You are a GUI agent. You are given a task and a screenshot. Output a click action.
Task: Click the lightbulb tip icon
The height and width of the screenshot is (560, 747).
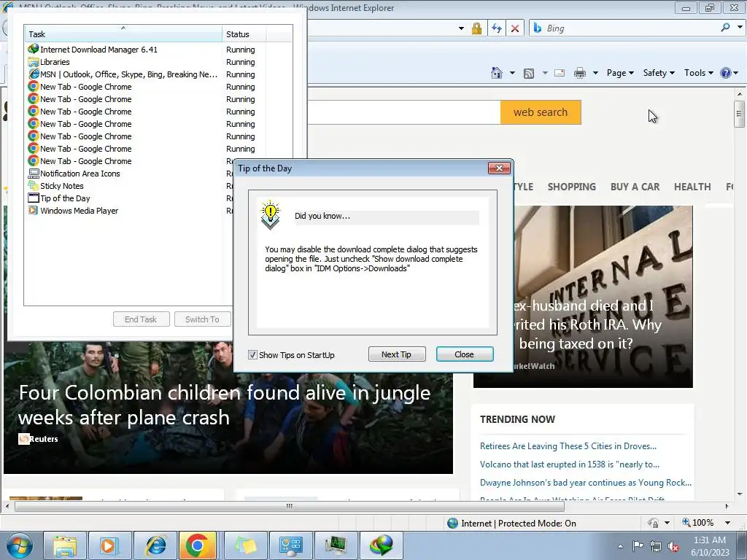(271, 215)
